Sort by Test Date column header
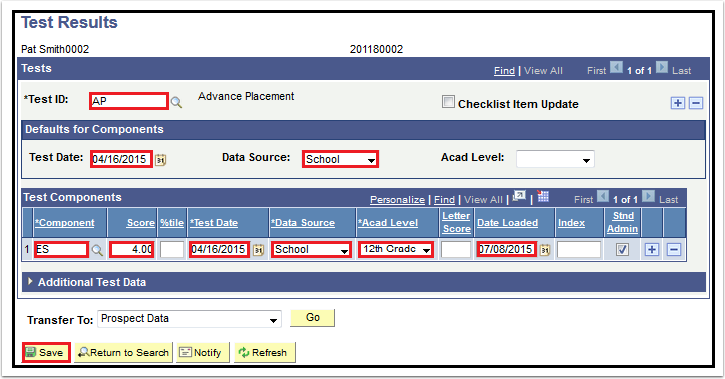 [214, 223]
